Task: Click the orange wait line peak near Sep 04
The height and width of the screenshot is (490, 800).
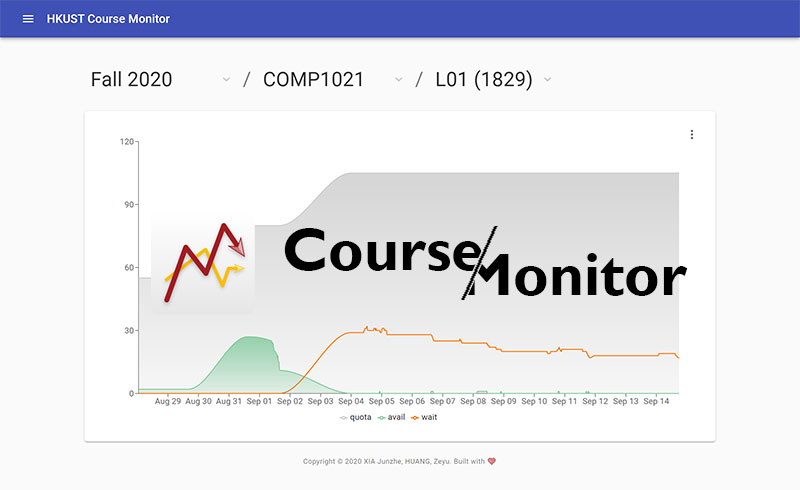Action: [367, 328]
